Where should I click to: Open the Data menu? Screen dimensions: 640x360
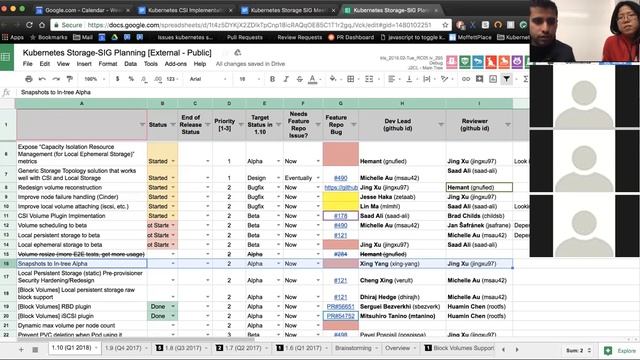click(130, 64)
